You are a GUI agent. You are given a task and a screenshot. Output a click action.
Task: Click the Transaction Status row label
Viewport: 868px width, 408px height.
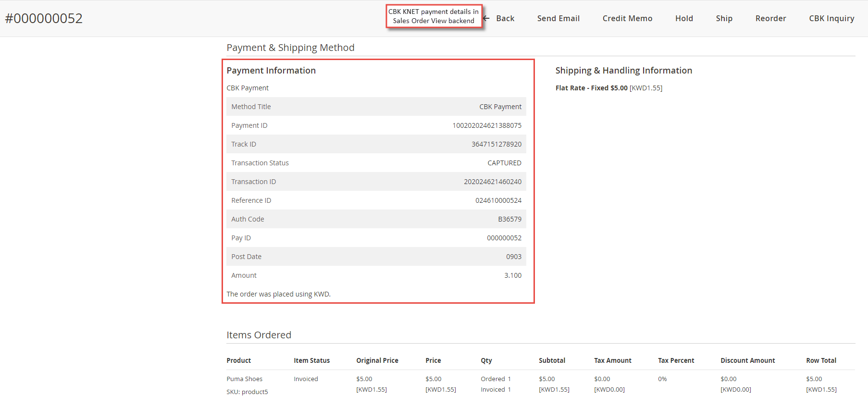coord(260,163)
